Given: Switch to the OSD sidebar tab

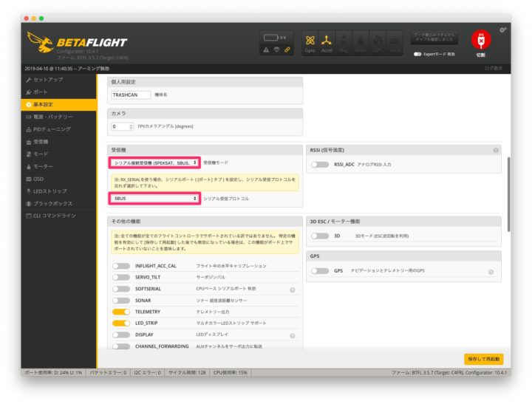Looking at the screenshot, I should pyautogui.click(x=39, y=179).
